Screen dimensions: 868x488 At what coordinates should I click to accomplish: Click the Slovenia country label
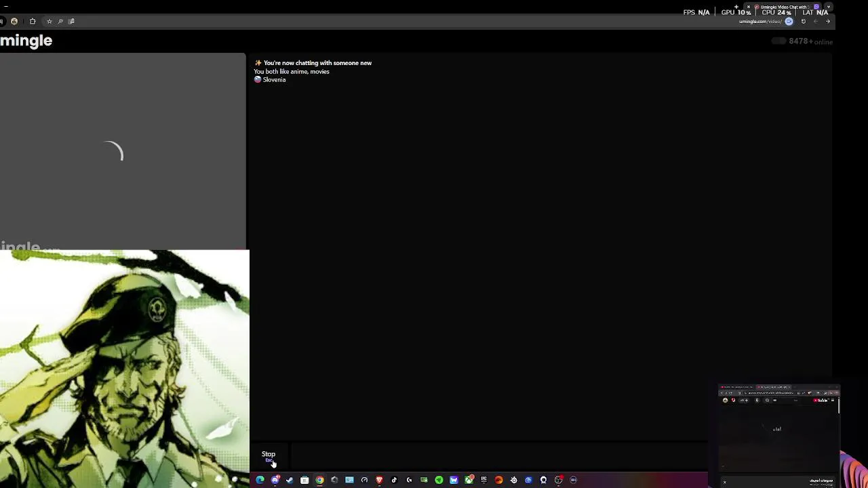pos(270,80)
